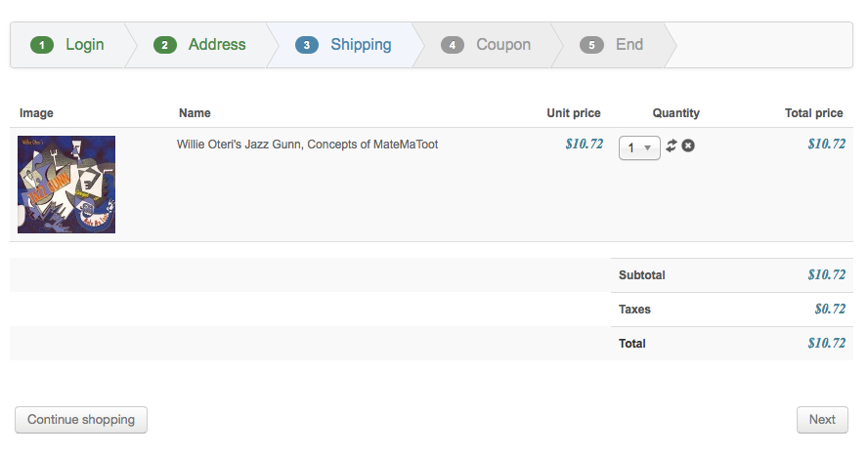Click the step 2 number badge
The image size is (868, 456).
165,45
